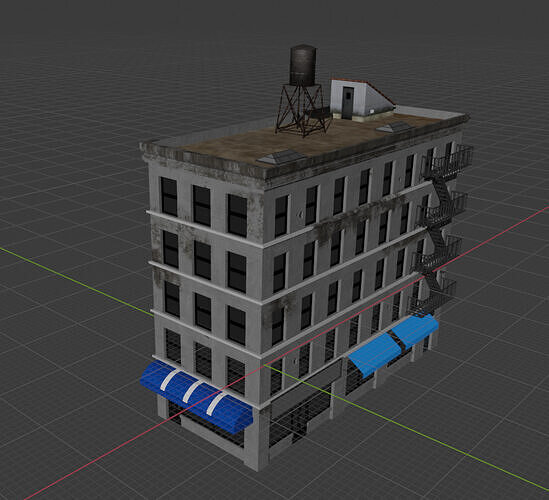Screen dimensions: 549x500
Task: Select the light blue awning
Action: 393,345
